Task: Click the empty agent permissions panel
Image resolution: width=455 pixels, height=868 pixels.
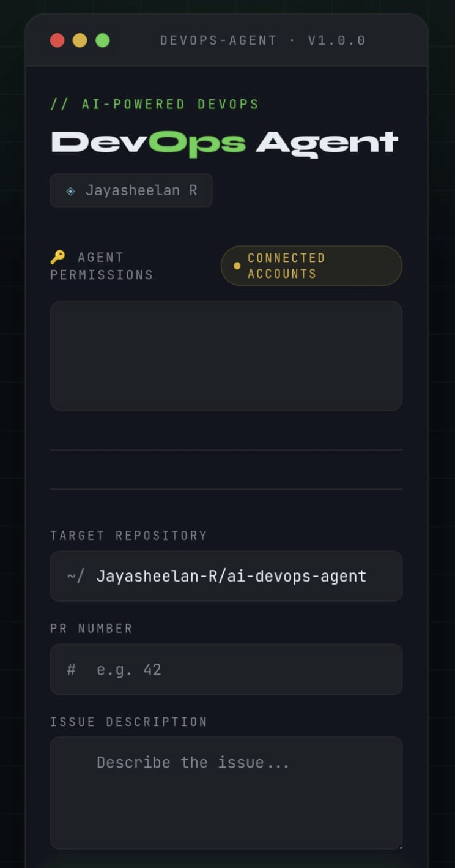Action: (x=226, y=356)
